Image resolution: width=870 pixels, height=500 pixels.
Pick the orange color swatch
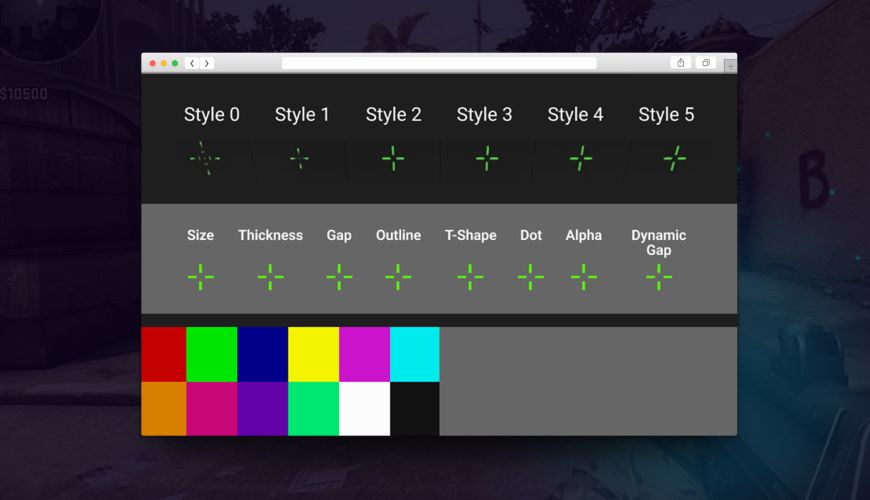pyautogui.click(x=164, y=408)
